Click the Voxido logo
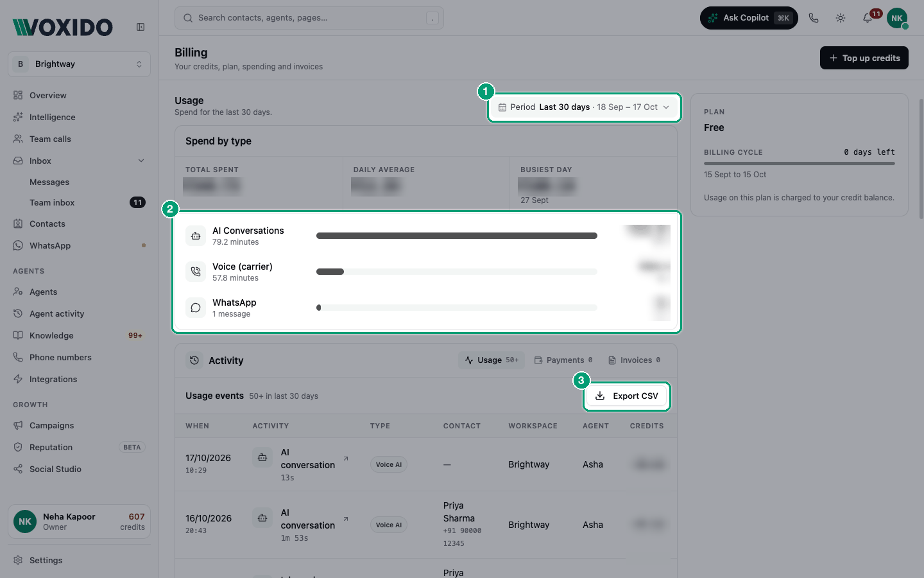Image resolution: width=924 pixels, height=578 pixels. [x=63, y=27]
